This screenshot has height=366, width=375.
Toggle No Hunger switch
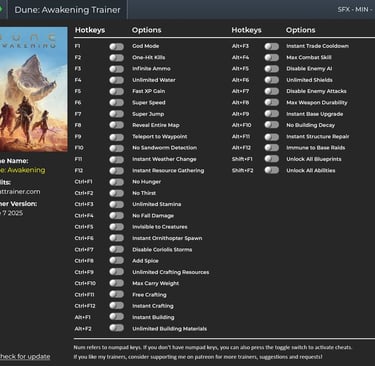coord(116,182)
